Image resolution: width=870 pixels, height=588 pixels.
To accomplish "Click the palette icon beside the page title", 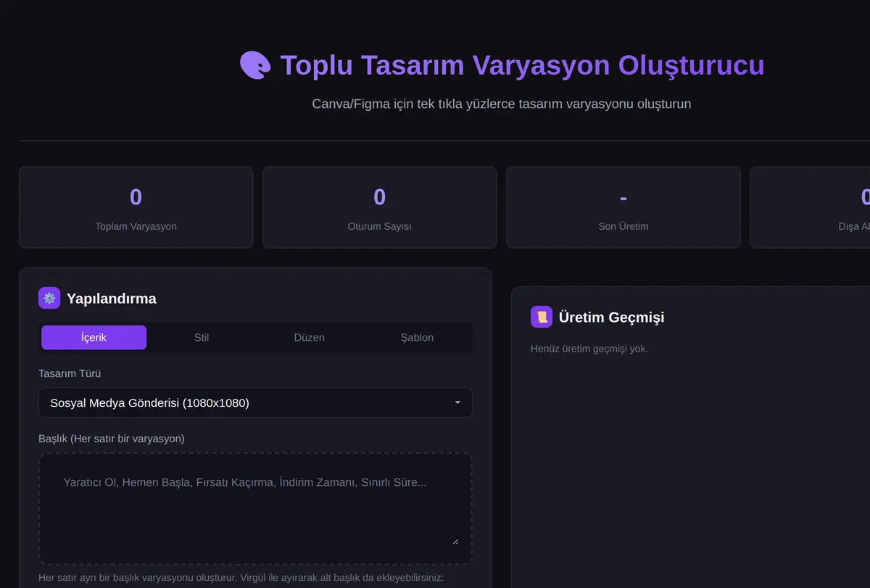I will click(x=255, y=65).
